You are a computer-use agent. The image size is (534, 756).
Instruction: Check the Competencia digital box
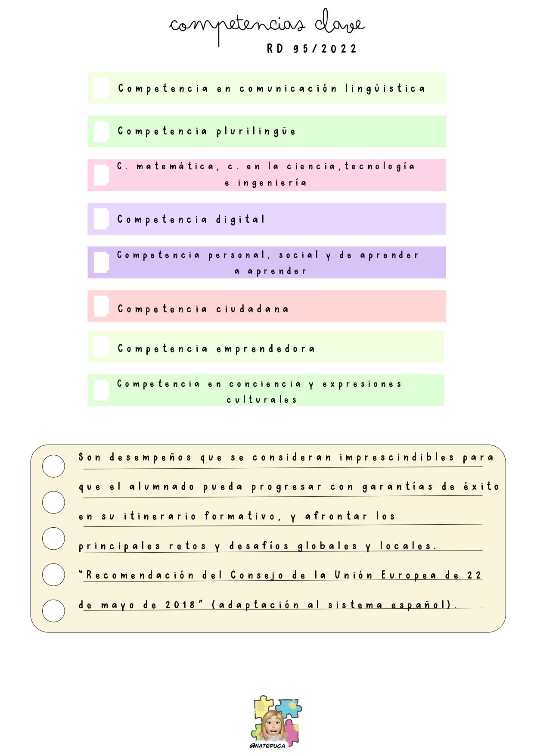[x=101, y=219]
